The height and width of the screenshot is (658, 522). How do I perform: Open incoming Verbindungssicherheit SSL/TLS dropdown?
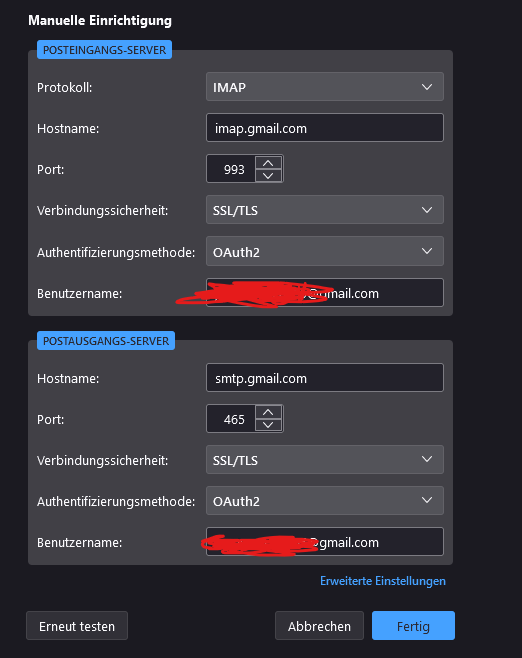click(325, 210)
